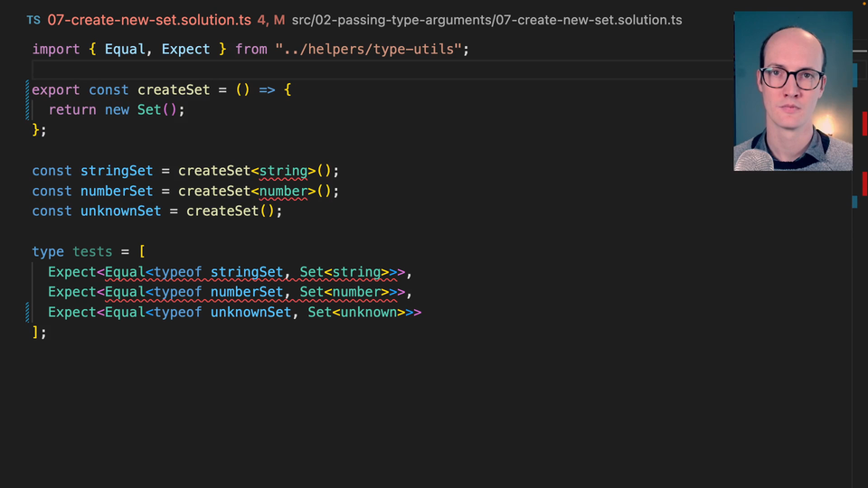Click the unknownSet const declaration name

(121, 211)
